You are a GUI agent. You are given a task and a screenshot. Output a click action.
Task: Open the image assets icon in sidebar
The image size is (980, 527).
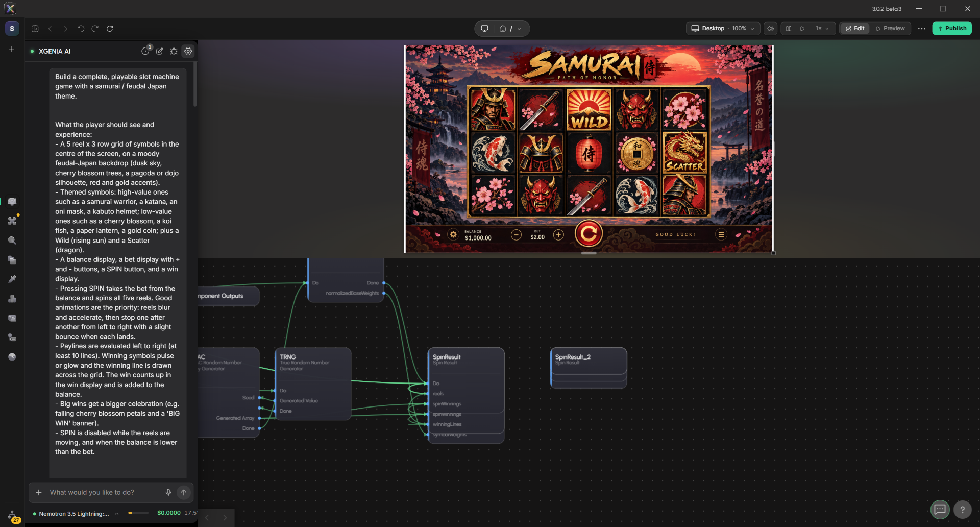pos(12,318)
